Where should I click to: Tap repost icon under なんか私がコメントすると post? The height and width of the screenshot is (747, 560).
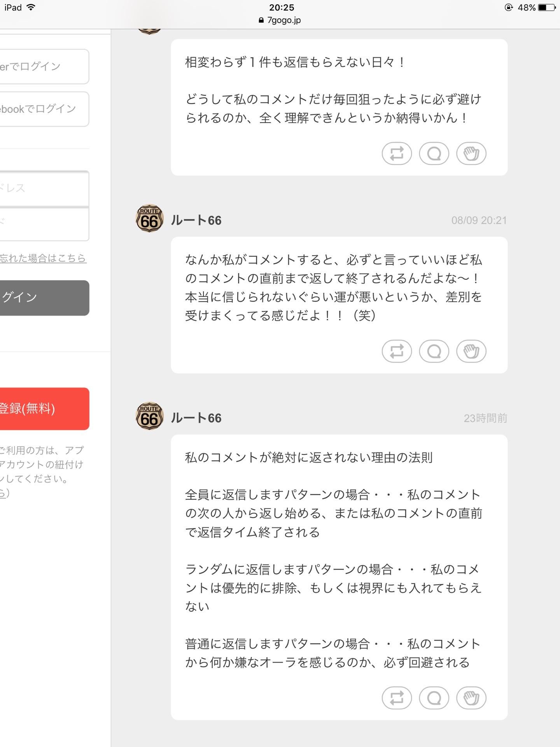[x=397, y=351]
